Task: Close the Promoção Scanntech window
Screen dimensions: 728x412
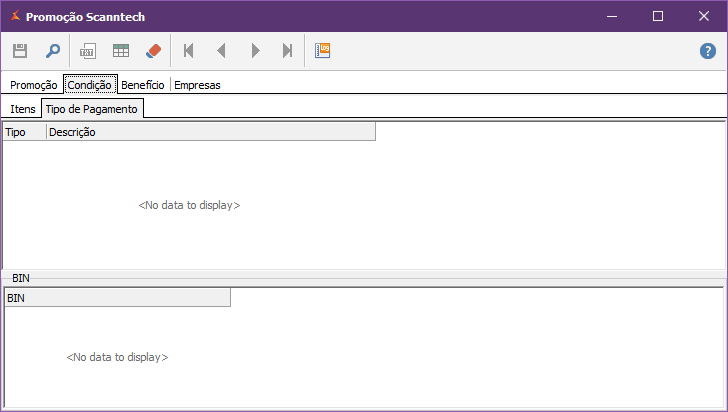Action: pyautogui.click(x=704, y=16)
